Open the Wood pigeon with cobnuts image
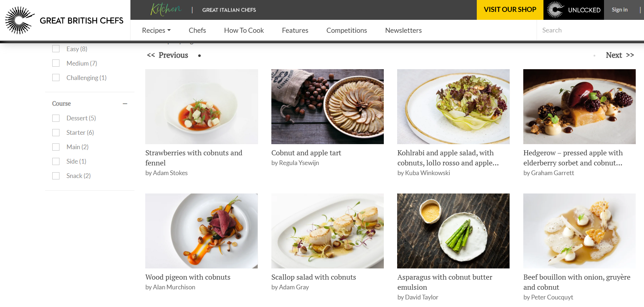This screenshot has width=644, height=307. (201, 231)
